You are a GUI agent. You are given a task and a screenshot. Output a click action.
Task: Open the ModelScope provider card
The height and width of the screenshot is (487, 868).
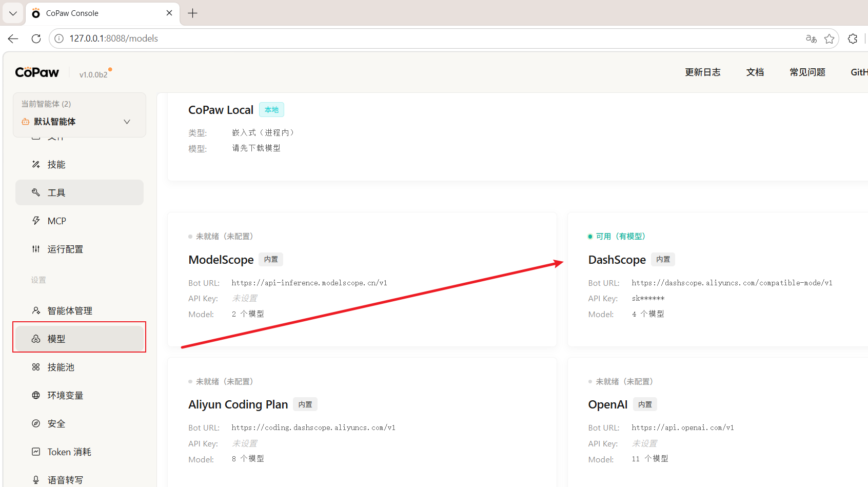point(362,280)
